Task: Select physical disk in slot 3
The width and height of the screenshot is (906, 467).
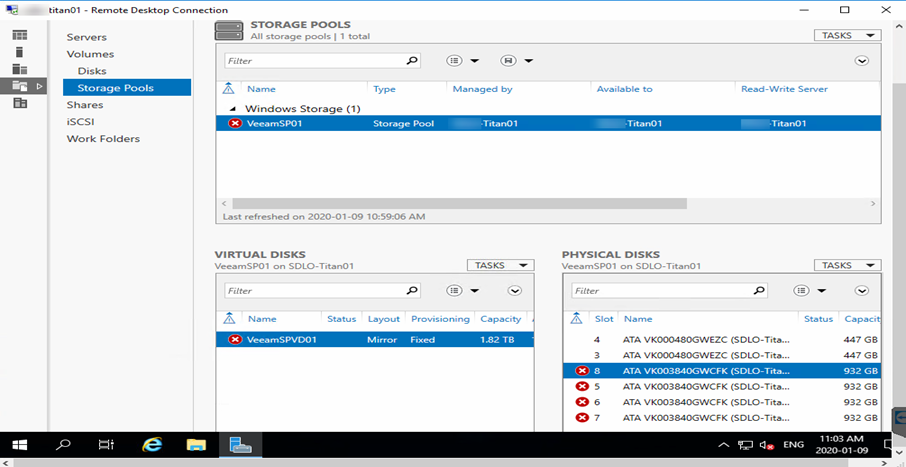Action: click(x=721, y=355)
